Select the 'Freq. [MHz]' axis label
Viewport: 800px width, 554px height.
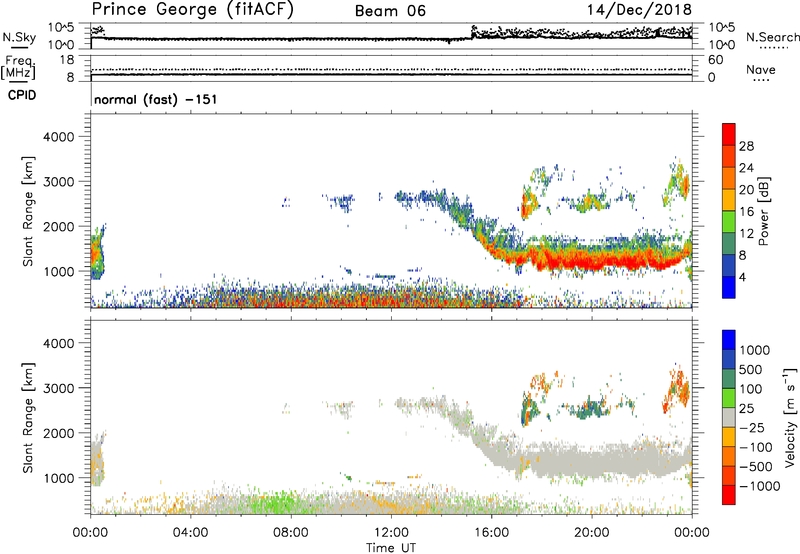point(18,67)
